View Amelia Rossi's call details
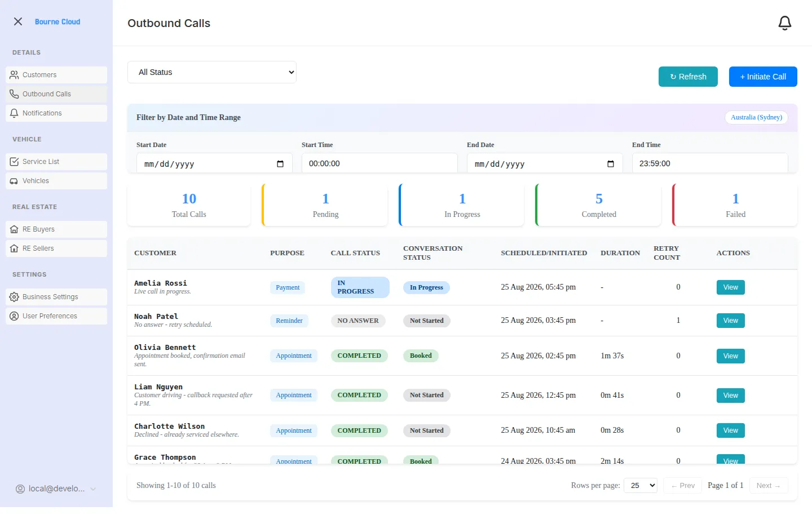 click(731, 287)
